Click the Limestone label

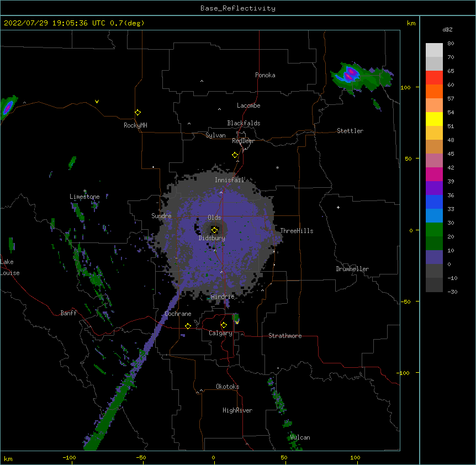pos(84,197)
